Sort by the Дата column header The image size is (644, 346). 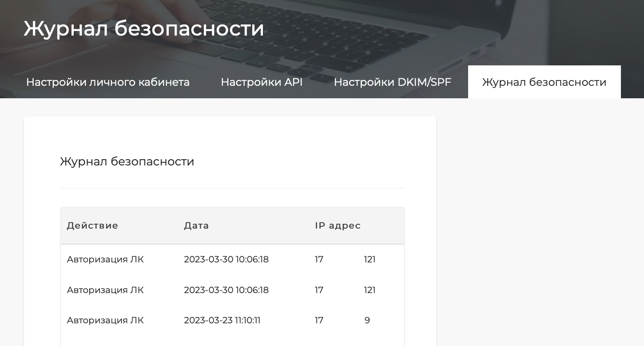(x=196, y=225)
